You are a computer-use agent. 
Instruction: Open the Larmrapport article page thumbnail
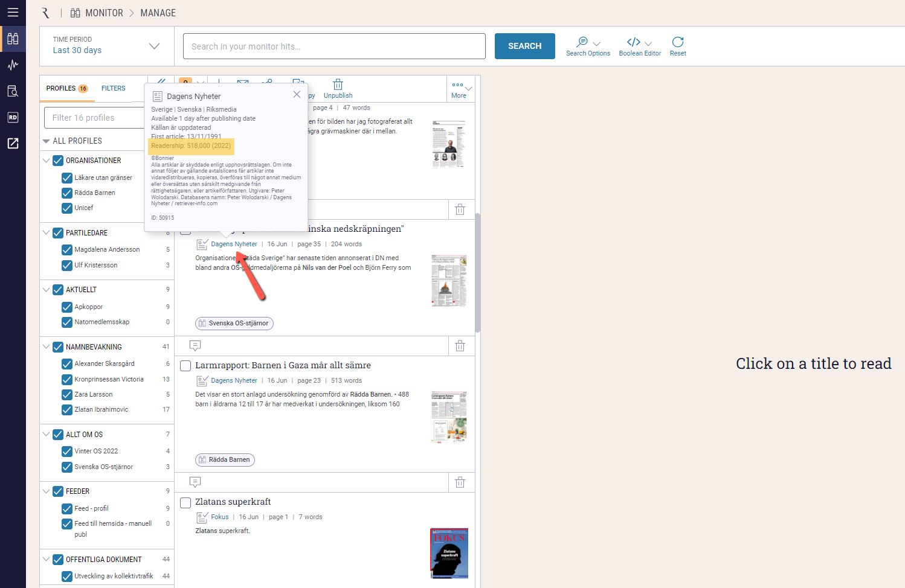[449, 417]
